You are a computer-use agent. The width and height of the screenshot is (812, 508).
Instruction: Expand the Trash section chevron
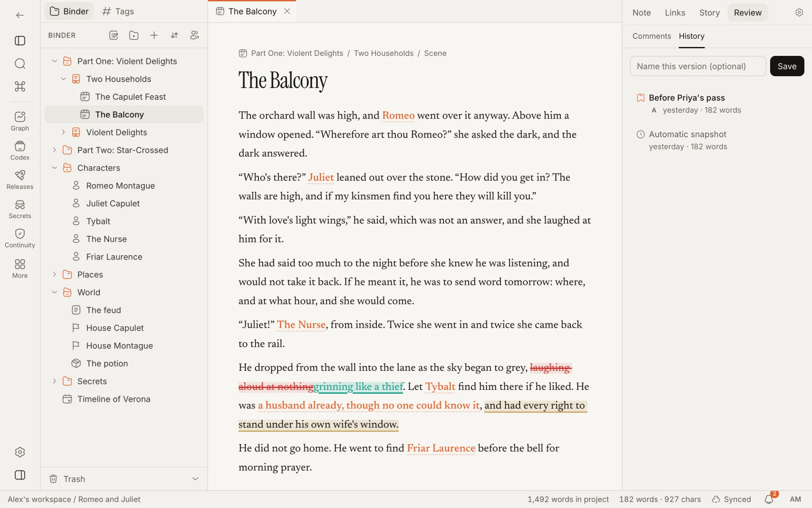click(x=195, y=479)
